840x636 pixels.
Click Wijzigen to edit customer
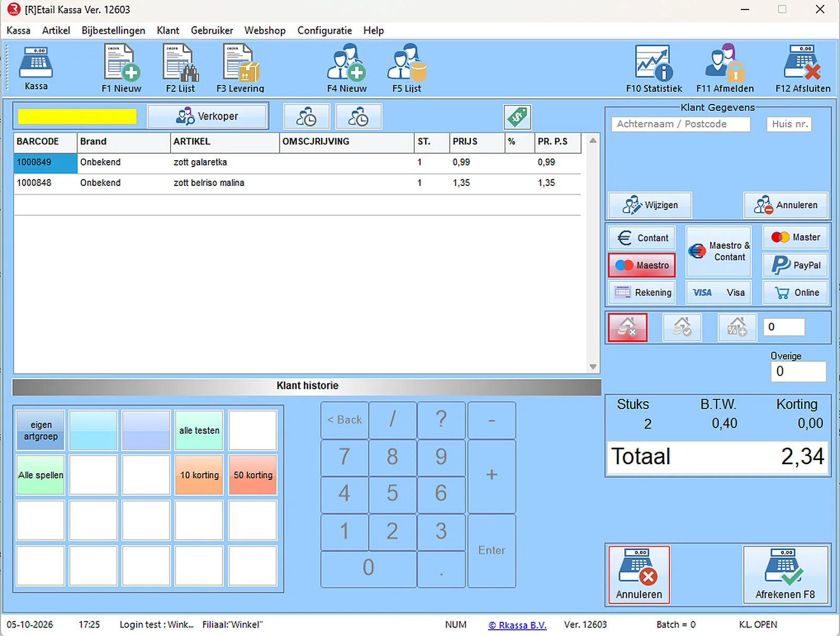[x=650, y=205]
